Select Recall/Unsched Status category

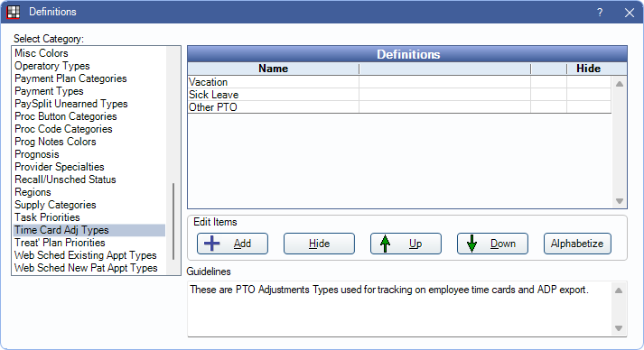(89, 180)
